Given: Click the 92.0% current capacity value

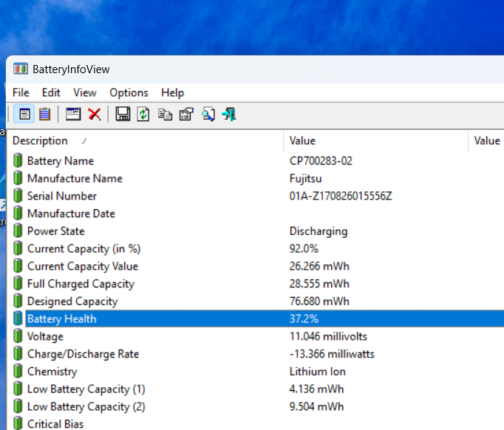Looking at the screenshot, I should (304, 248).
